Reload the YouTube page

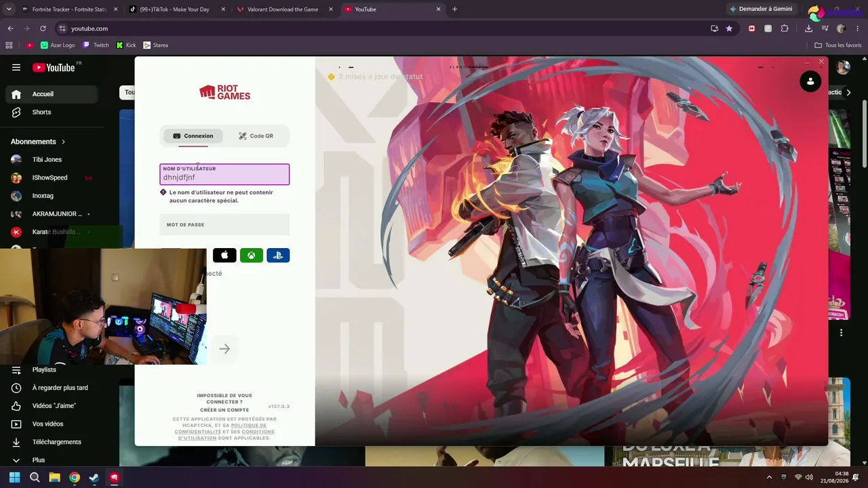coord(43,28)
